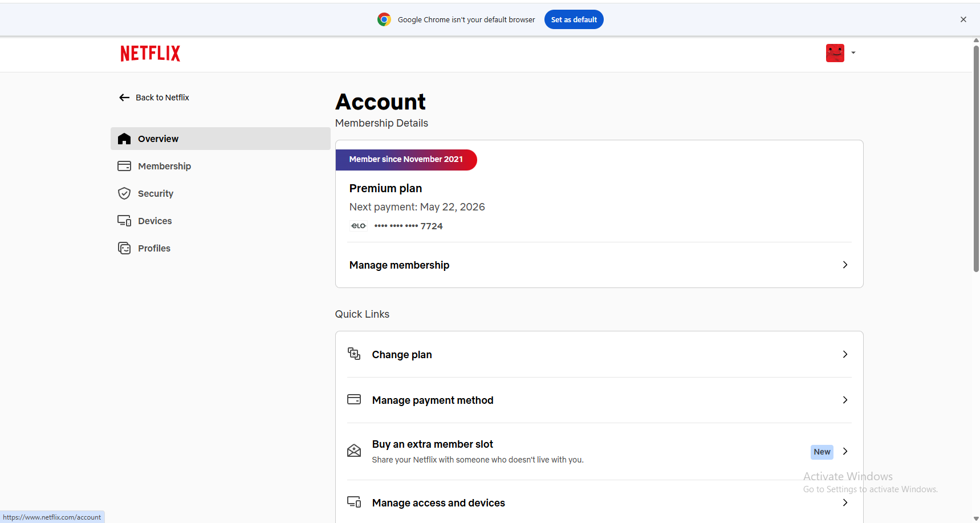Viewport: 980px width, 523px height.
Task: Click the extra member slot description text
Action: (478, 460)
